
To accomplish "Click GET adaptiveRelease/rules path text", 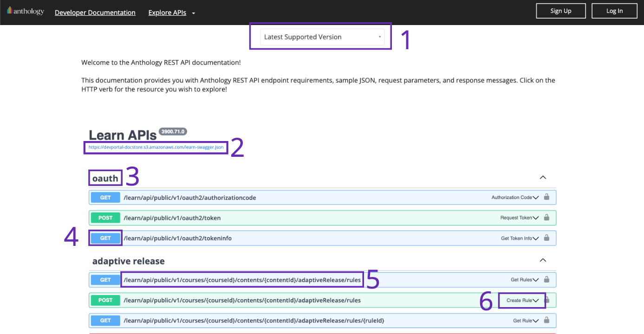I will point(242,280).
